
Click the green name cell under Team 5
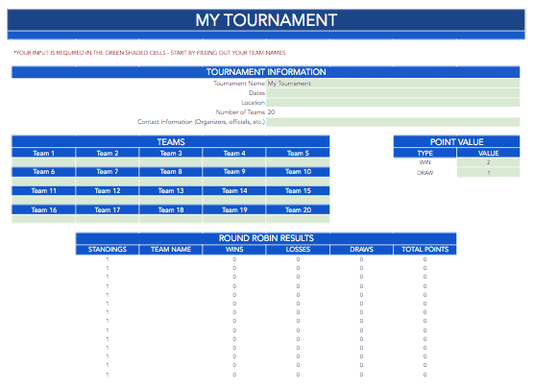pyautogui.click(x=298, y=162)
